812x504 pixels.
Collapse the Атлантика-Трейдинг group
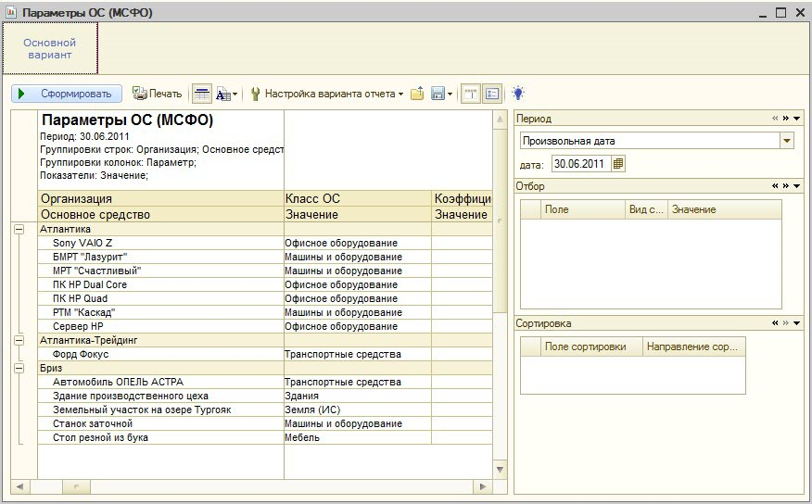pos(19,340)
